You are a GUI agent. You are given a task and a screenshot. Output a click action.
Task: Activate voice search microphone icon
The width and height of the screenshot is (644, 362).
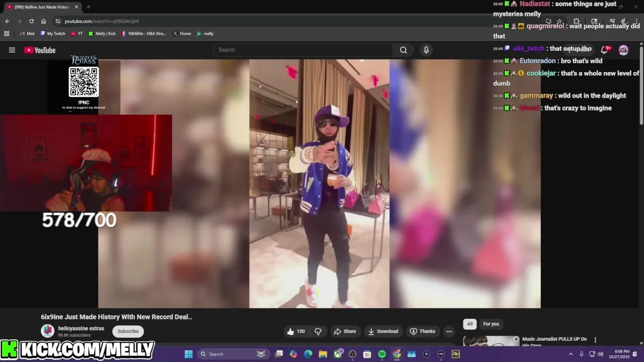click(x=426, y=50)
